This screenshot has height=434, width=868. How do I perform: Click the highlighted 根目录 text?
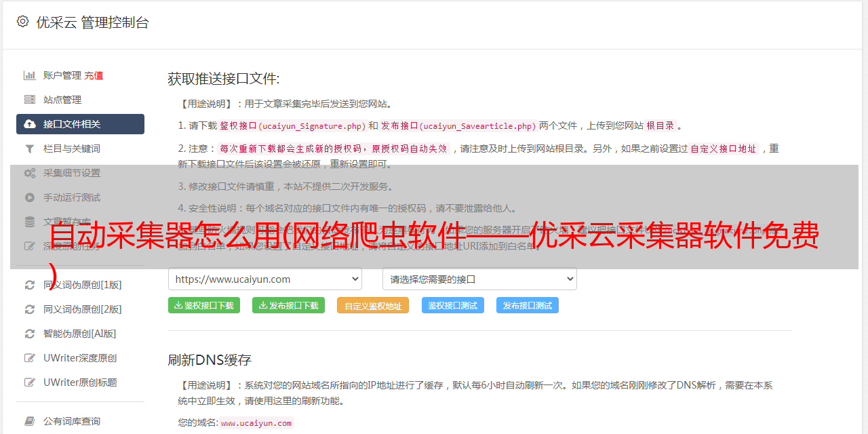click(660, 125)
